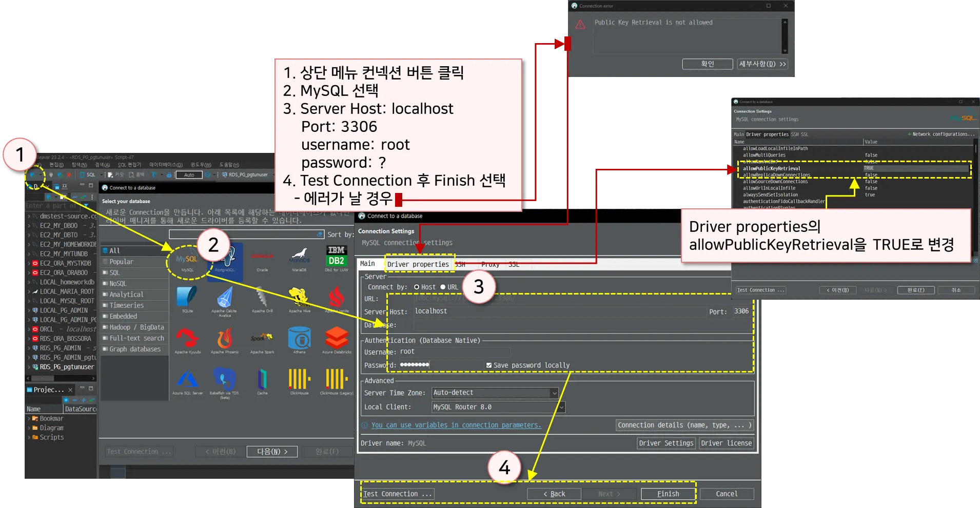Pick the Apache Kyuubi driver

[x=187, y=340]
